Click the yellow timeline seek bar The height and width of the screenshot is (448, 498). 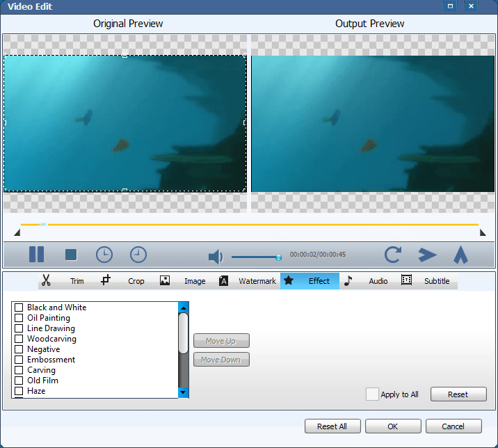click(x=250, y=224)
